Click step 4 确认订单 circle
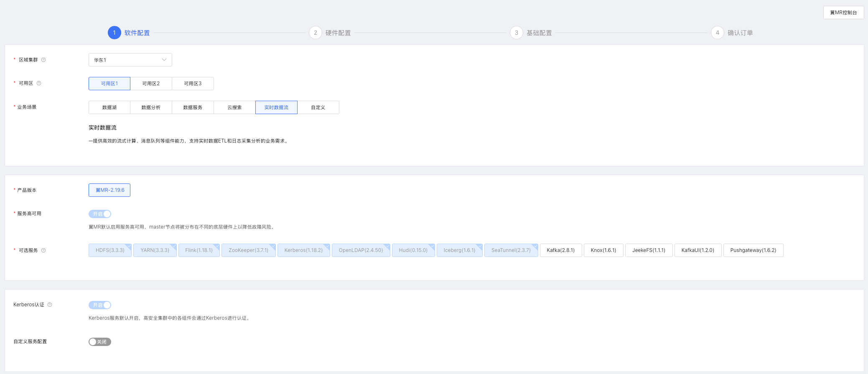The width and height of the screenshot is (868, 374). 717,33
